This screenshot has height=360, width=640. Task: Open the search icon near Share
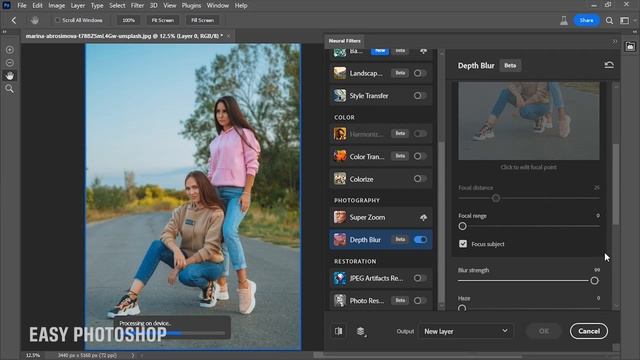tap(609, 20)
